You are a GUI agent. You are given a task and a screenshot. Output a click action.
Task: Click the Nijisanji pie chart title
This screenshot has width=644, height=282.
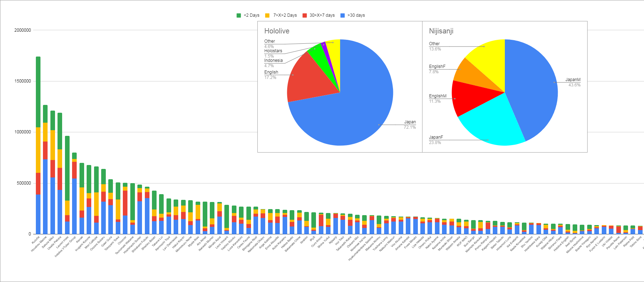[x=441, y=31]
